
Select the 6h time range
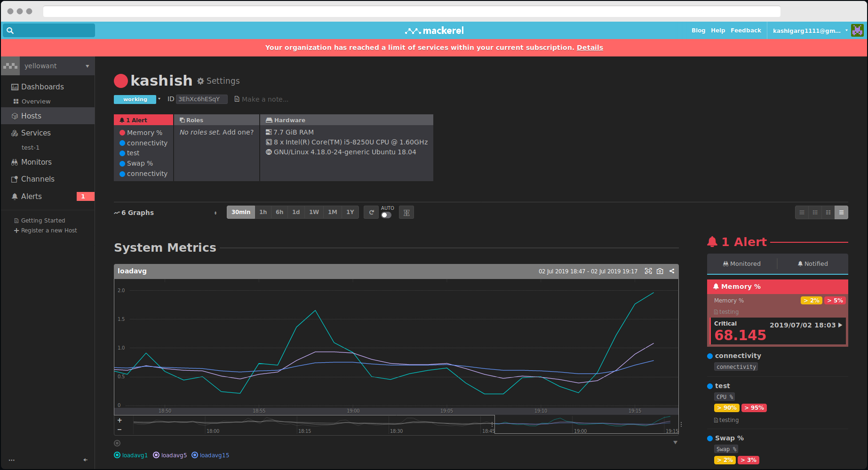click(x=279, y=212)
